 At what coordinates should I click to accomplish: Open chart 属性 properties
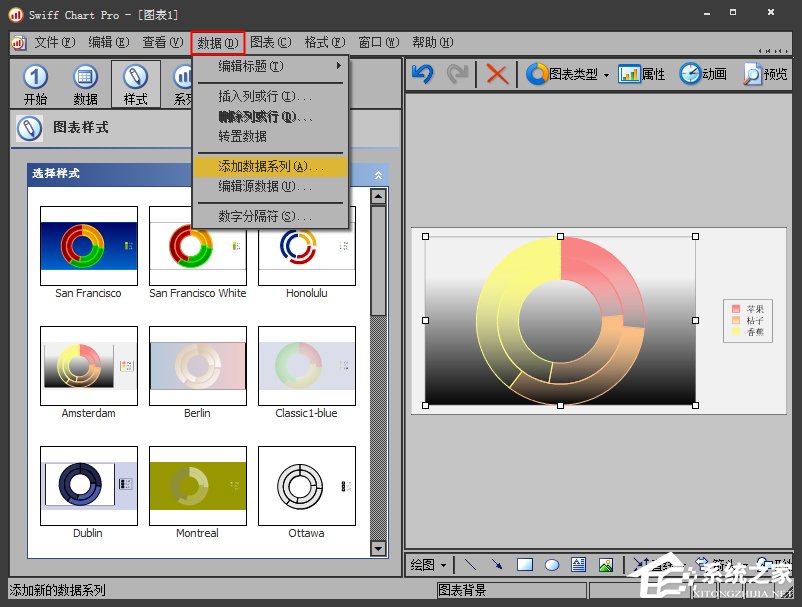pos(641,74)
